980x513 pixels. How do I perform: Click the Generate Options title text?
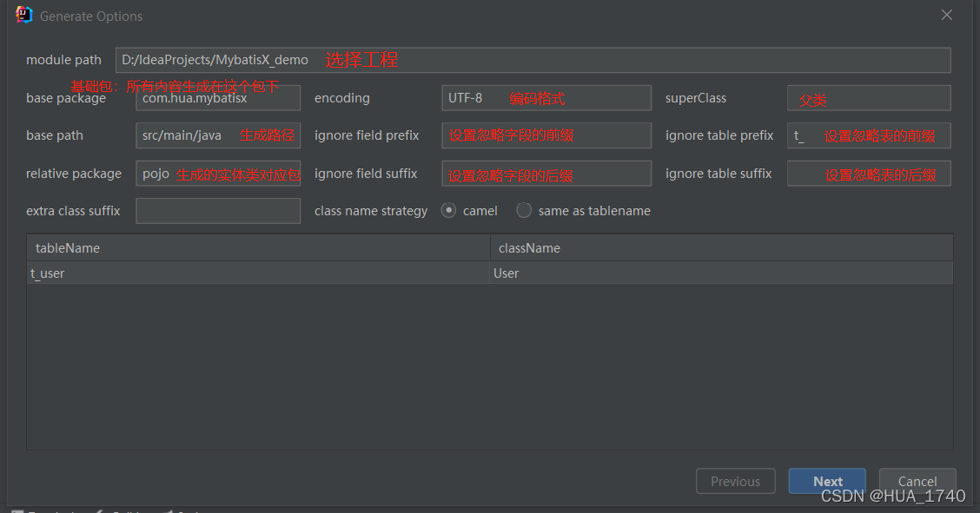tap(91, 16)
